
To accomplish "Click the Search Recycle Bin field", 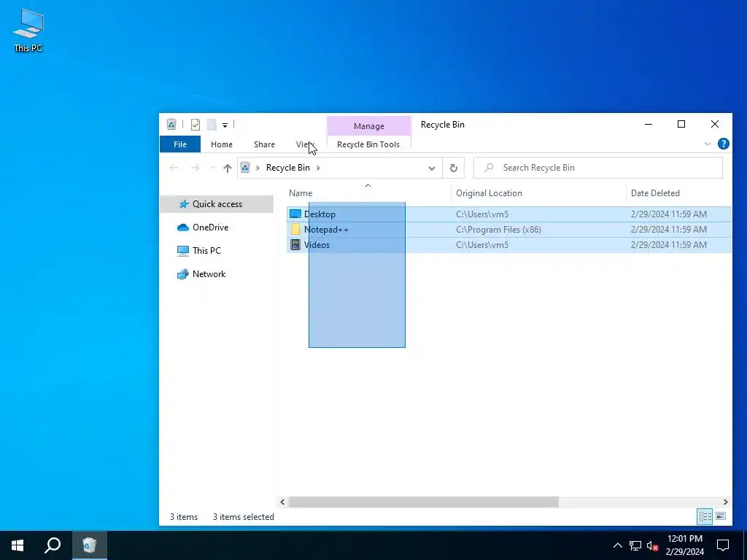I will [x=598, y=168].
